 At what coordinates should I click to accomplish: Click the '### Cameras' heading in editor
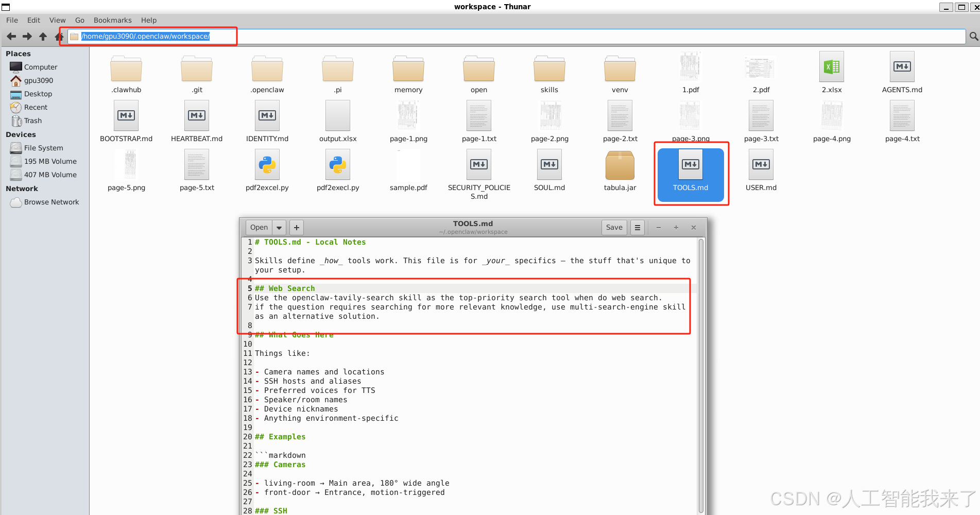[280, 465]
